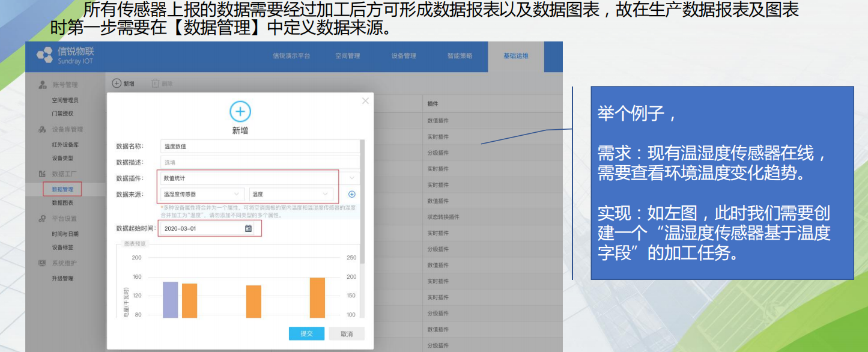This screenshot has width=868, height=352.
Task: Click the 状态转换插件 table cell
Action: [x=443, y=217]
